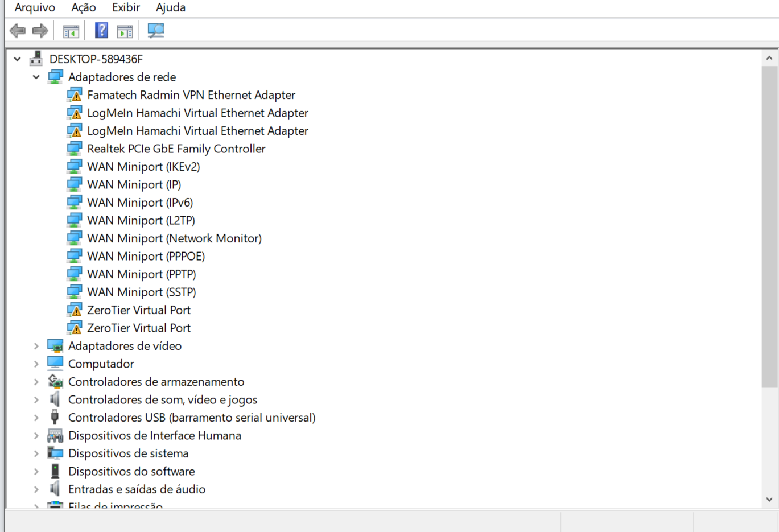Open the Exibir menu

click(x=126, y=7)
